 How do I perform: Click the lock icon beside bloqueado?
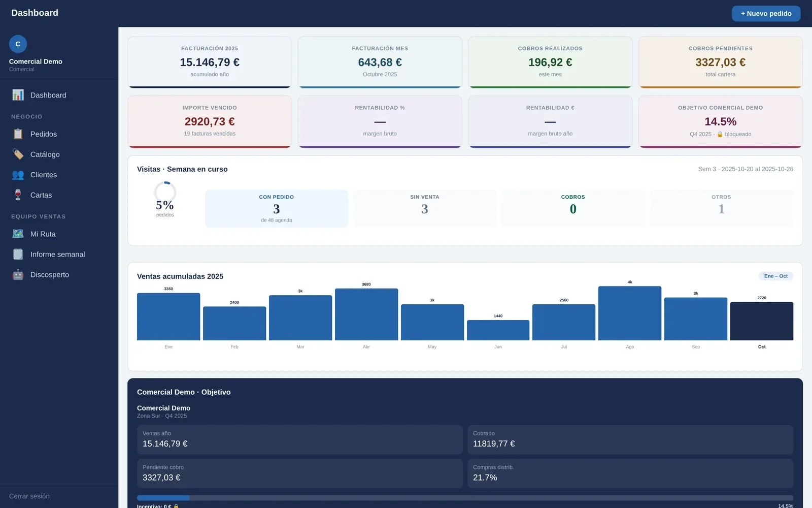click(x=720, y=134)
